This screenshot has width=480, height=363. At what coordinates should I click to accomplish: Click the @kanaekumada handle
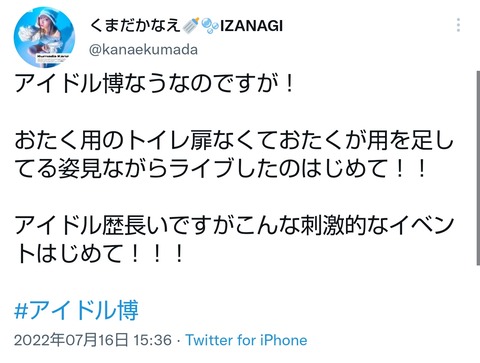pos(143,50)
